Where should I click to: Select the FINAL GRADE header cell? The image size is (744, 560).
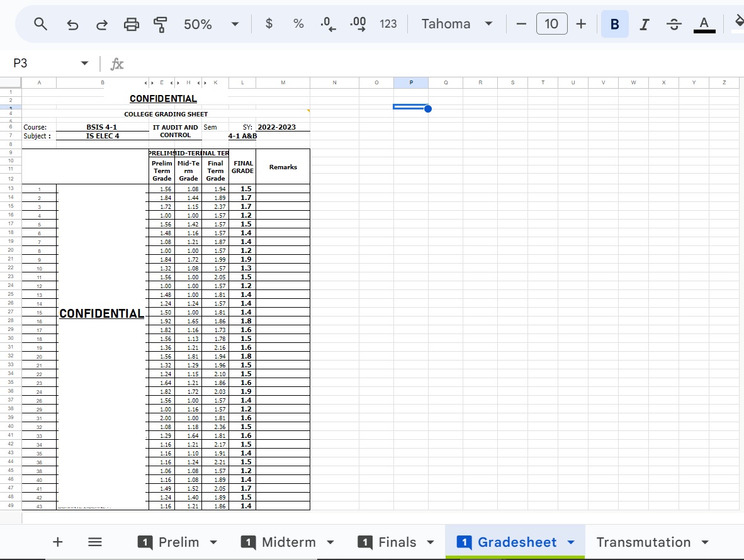[x=242, y=167]
